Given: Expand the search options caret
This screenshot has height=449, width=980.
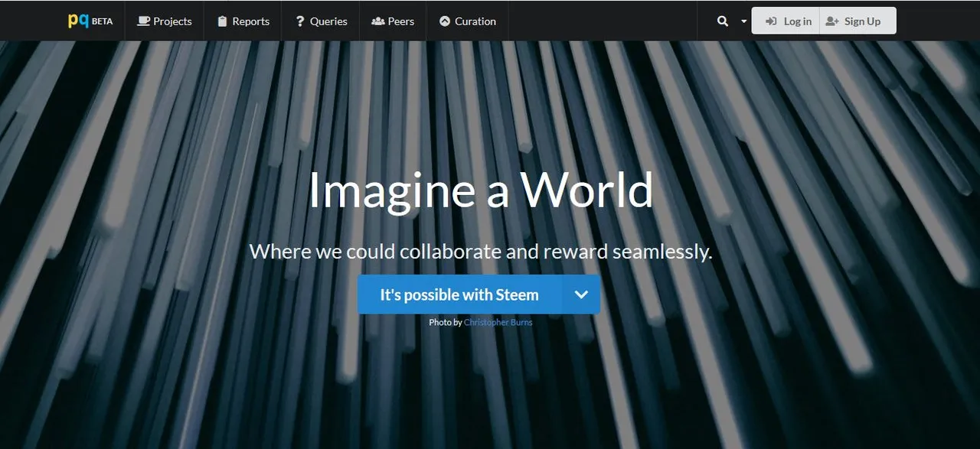Looking at the screenshot, I should click(x=743, y=21).
